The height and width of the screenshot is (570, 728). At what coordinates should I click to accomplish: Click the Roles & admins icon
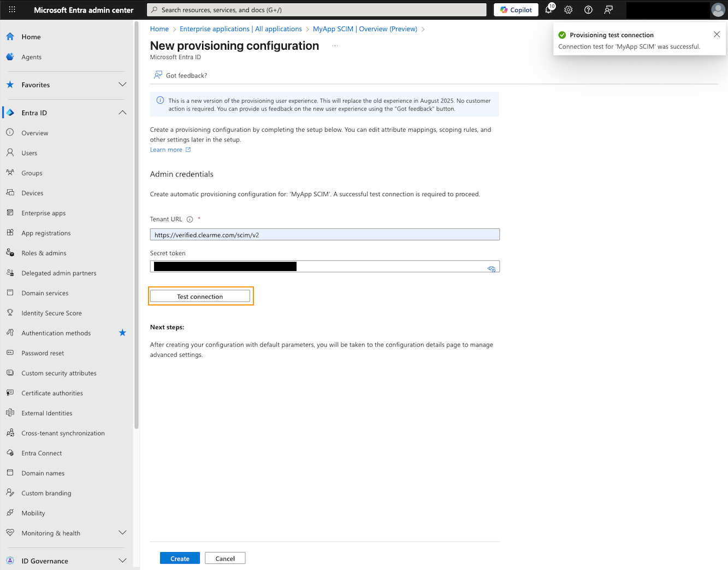pos(10,253)
